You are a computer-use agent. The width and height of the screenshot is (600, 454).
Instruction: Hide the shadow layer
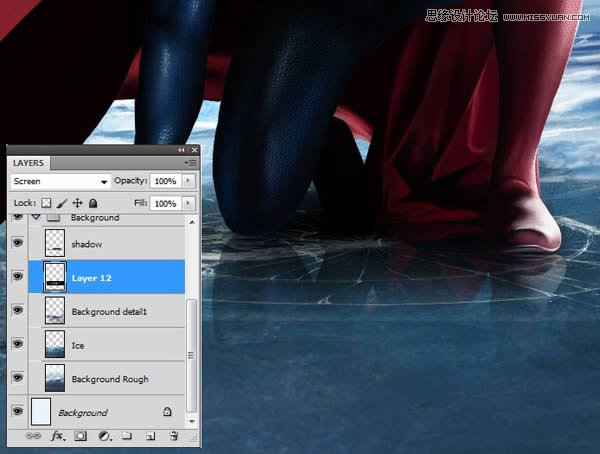coord(17,243)
